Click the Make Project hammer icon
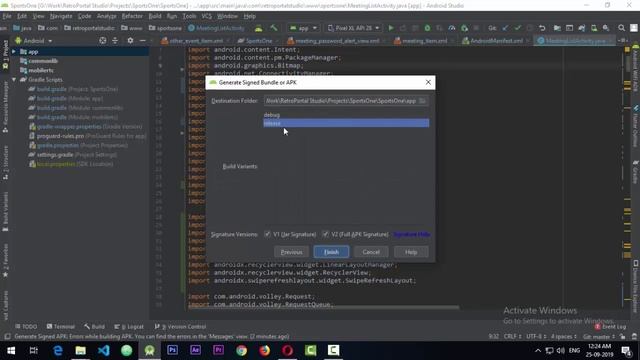This screenshot has height=360, width=640. (274, 28)
